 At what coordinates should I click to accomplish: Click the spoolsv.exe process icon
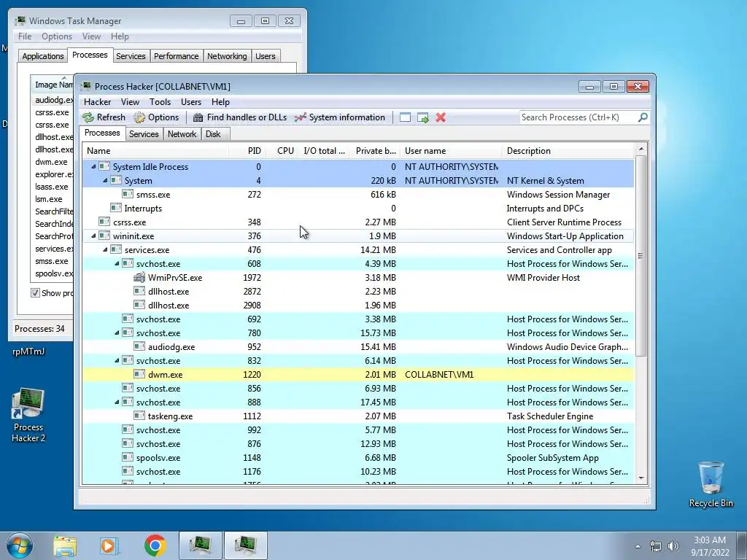click(x=128, y=457)
